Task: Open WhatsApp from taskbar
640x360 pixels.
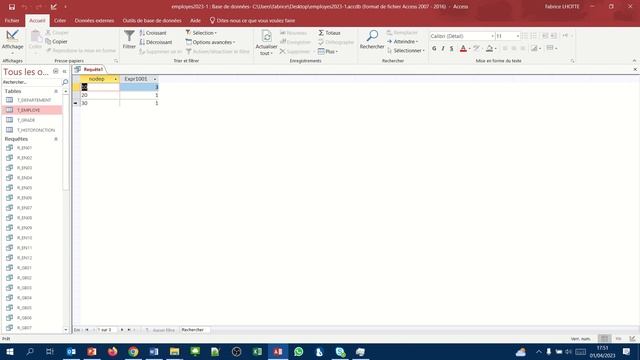Action: tap(299, 352)
